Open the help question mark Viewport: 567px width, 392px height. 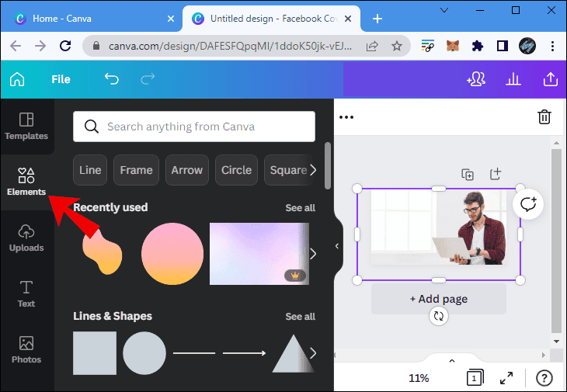[x=544, y=378]
